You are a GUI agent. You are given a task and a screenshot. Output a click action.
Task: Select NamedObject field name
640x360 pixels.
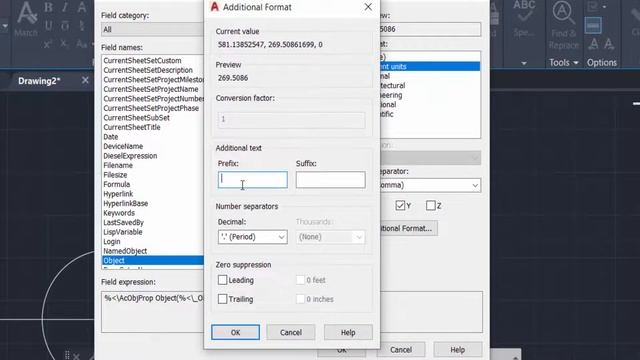coord(125,251)
